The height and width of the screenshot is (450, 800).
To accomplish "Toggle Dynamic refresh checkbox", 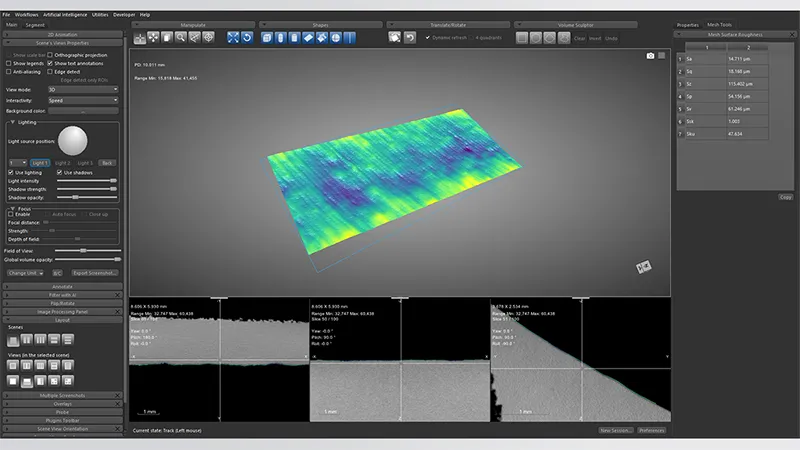I will click(428, 38).
